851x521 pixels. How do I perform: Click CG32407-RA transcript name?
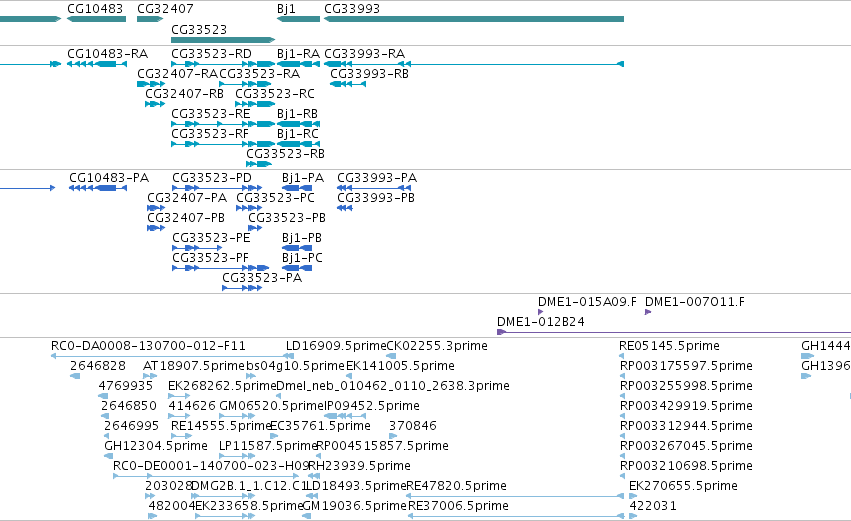(x=177, y=74)
